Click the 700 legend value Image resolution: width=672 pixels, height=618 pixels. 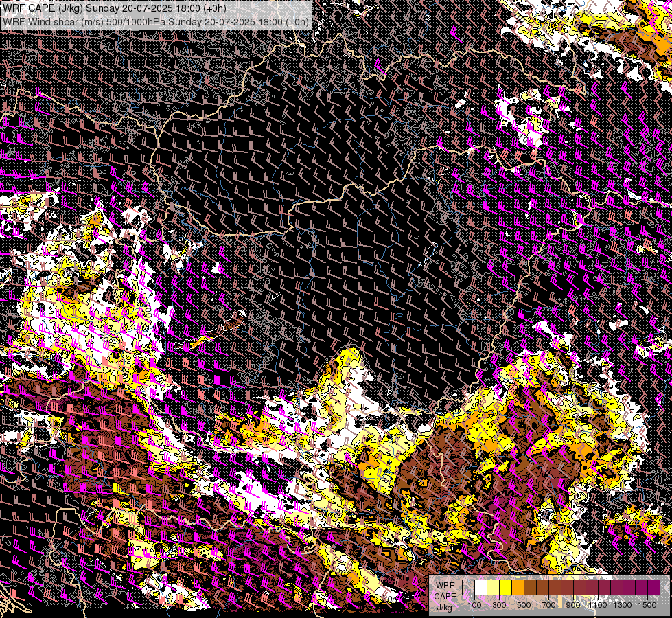[x=548, y=605]
